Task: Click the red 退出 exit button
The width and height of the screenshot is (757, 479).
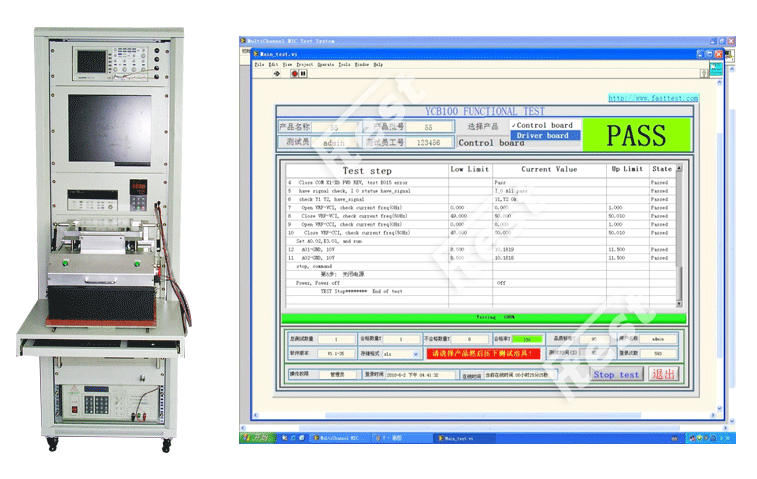Action: click(664, 374)
